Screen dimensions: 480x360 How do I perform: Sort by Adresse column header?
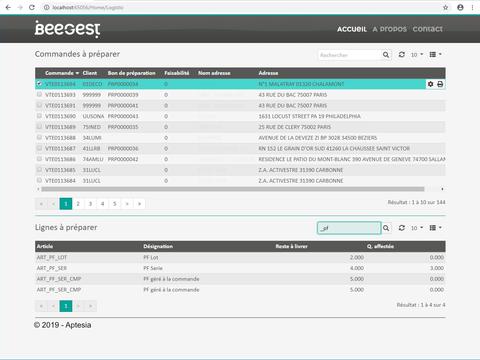268,73
